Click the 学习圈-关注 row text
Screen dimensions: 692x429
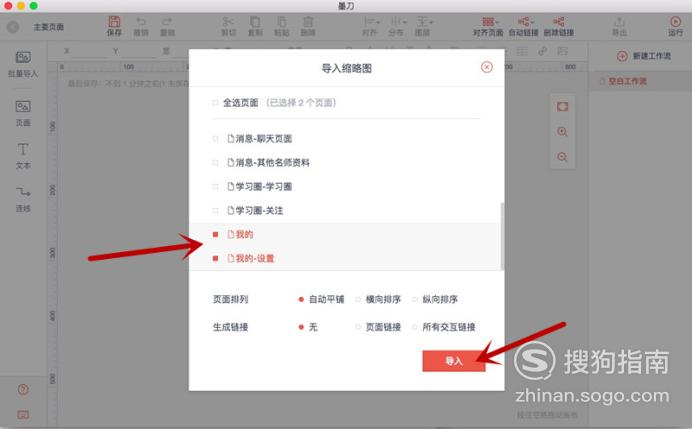(259, 210)
